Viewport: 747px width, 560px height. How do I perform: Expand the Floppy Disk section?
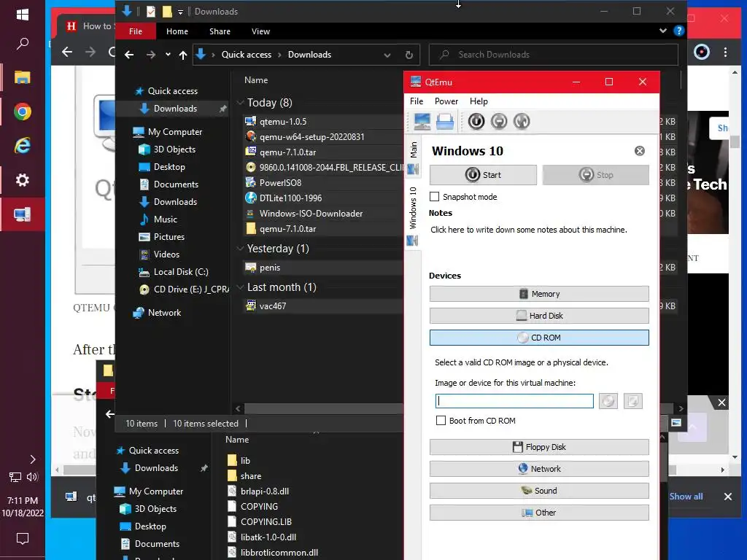539,447
